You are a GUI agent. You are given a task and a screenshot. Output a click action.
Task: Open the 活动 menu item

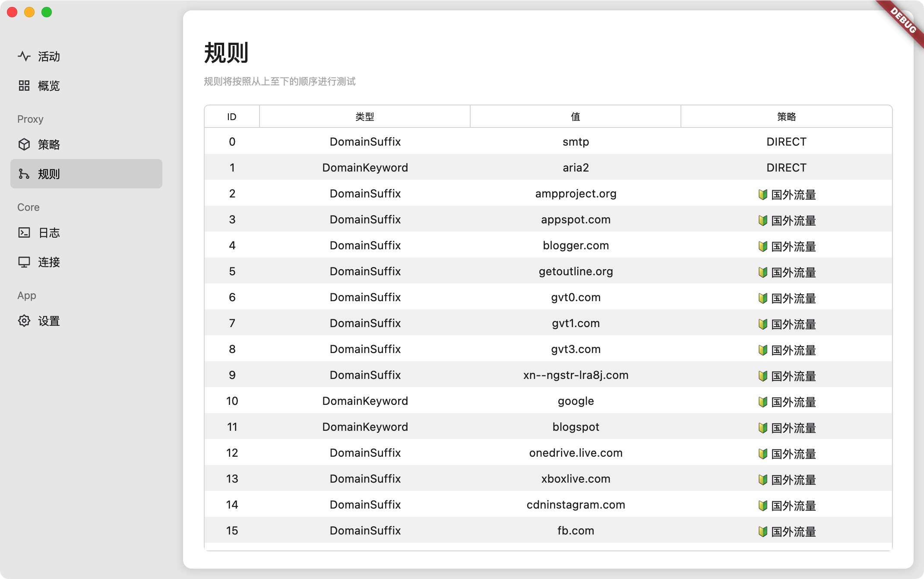pyautogui.click(x=49, y=56)
